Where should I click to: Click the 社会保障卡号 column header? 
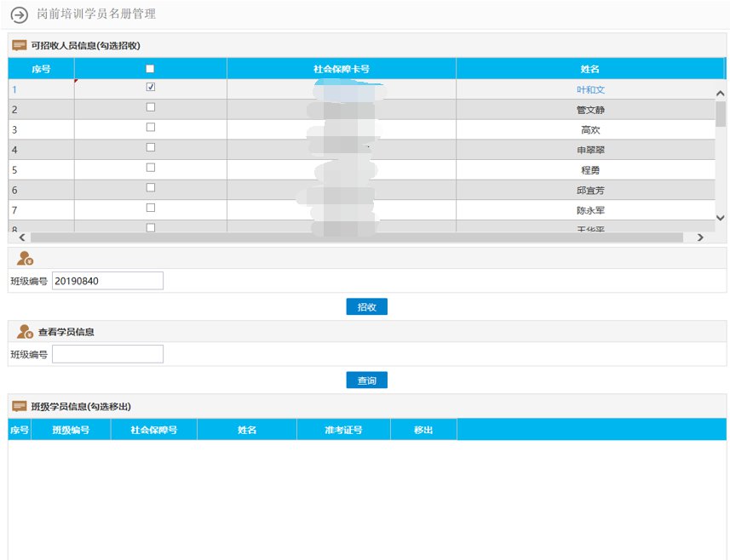342,69
